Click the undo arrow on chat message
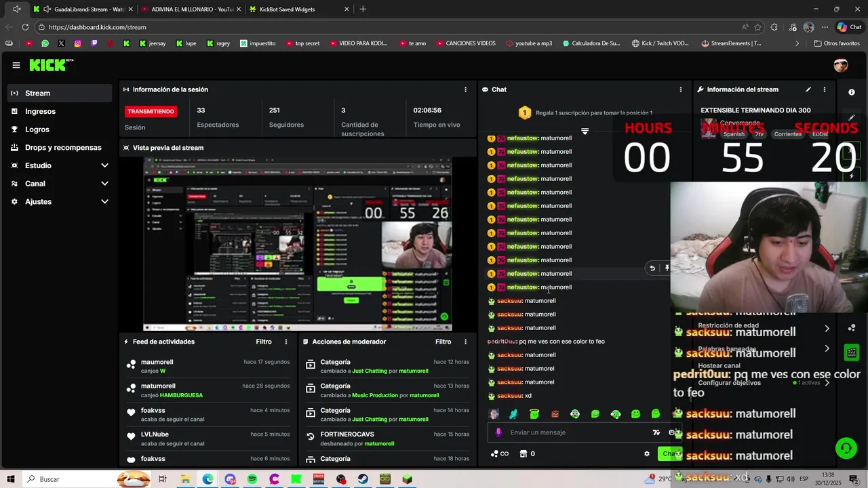 [x=652, y=268]
